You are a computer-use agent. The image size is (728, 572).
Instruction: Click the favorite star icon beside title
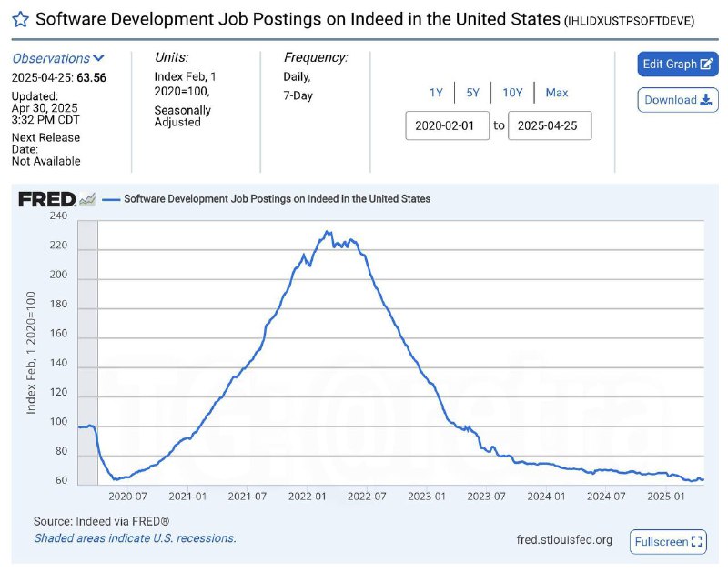pyautogui.click(x=20, y=19)
